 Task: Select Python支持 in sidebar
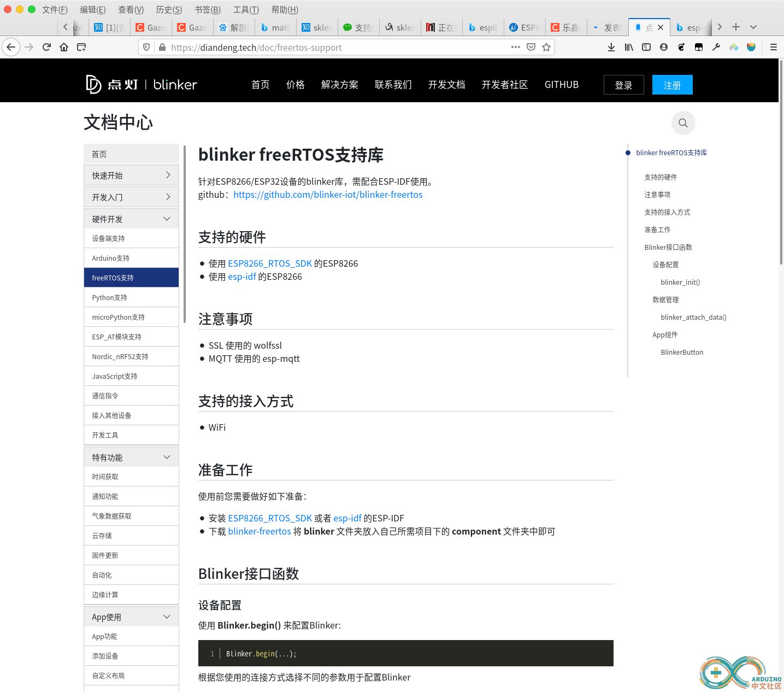click(131, 297)
